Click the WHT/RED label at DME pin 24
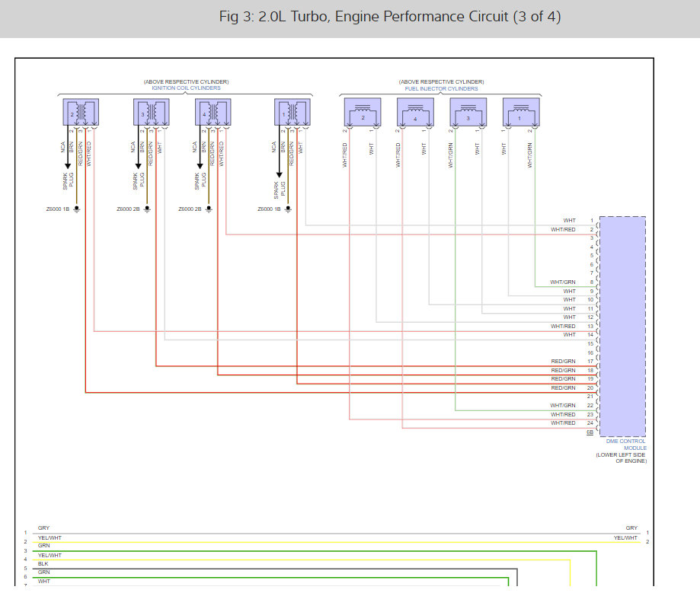Screen dimensions: 700x609 563,423
